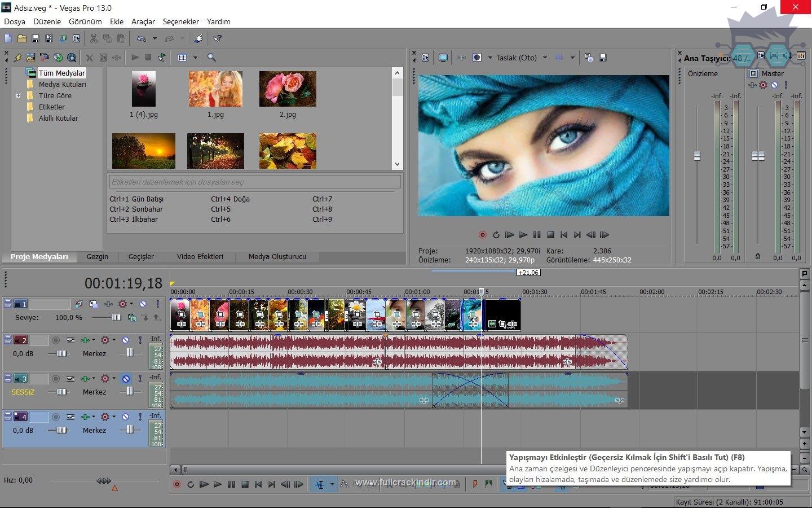This screenshot has width=812, height=508.
Task: Click the Insert Region icon in timeline toolbar
Action: click(488, 484)
